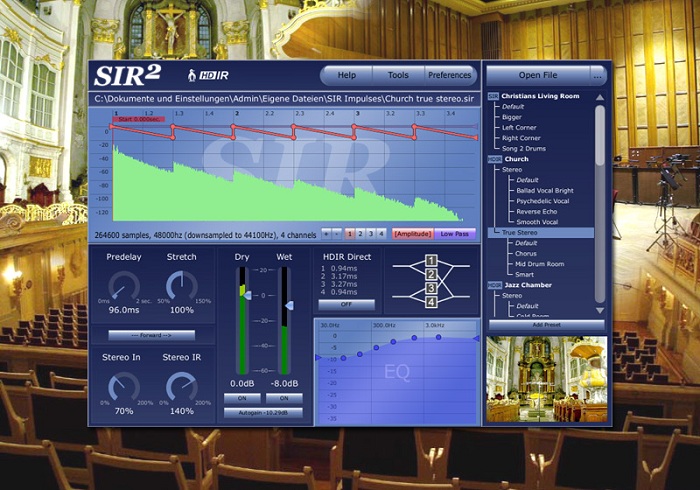Click the EQ curve point below 3.0kHz

point(438,337)
